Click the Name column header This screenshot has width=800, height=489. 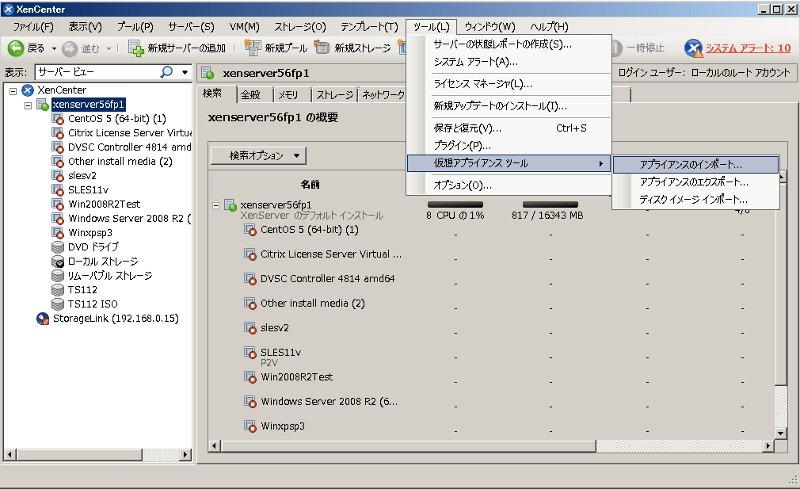310,184
